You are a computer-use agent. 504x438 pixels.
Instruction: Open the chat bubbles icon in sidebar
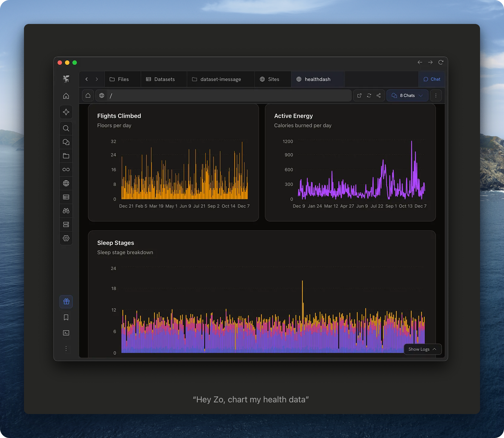(66, 142)
